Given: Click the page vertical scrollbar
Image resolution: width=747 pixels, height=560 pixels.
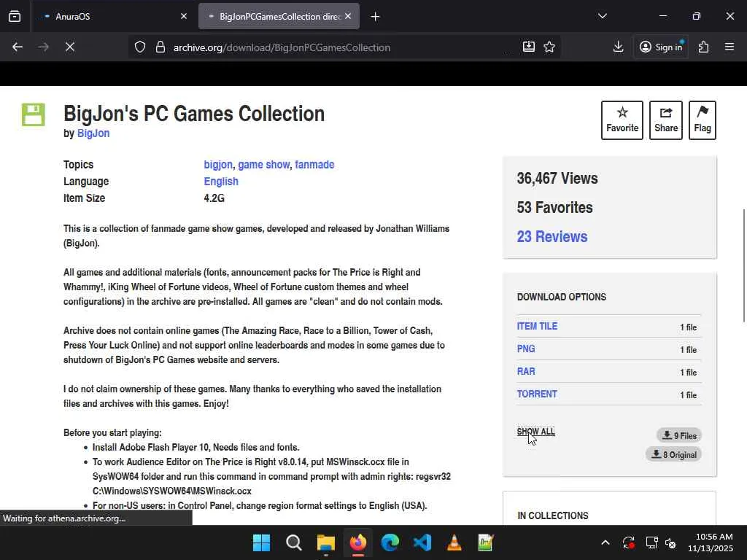Looking at the screenshot, I should (x=743, y=265).
